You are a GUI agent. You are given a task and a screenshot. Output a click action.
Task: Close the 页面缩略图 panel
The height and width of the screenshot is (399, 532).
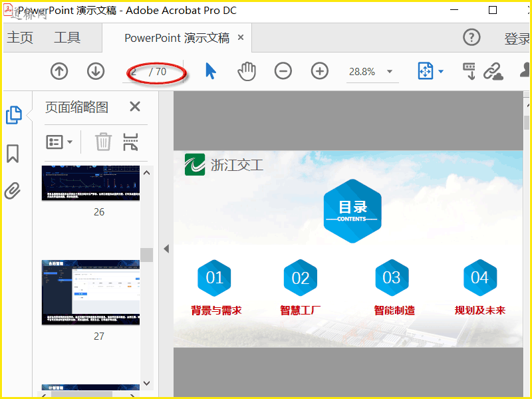coord(135,106)
